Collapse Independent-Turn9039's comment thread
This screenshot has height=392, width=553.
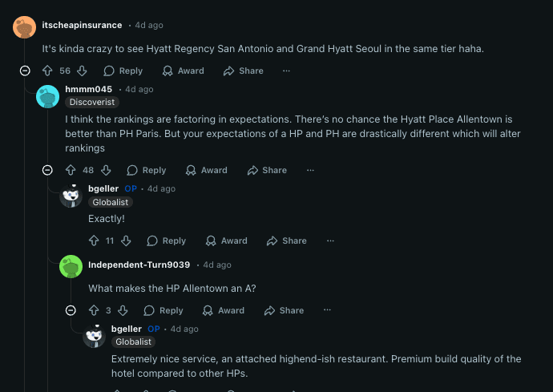point(71,310)
